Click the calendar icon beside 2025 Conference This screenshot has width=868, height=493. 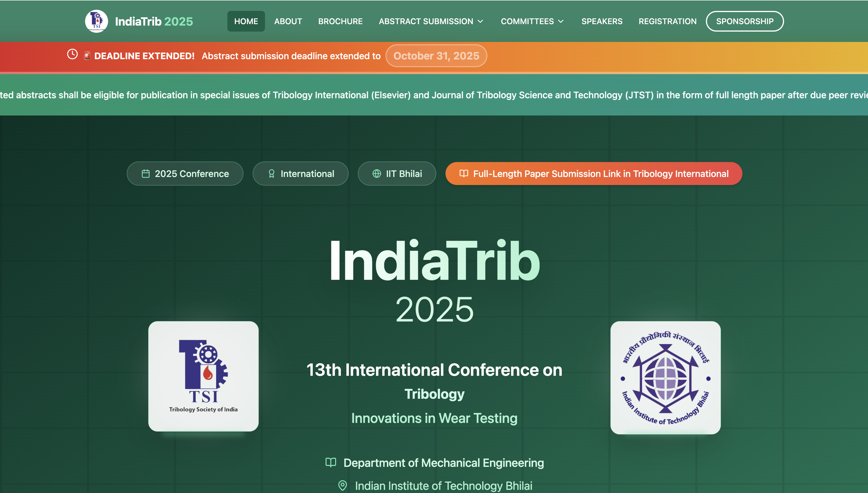pyautogui.click(x=146, y=174)
